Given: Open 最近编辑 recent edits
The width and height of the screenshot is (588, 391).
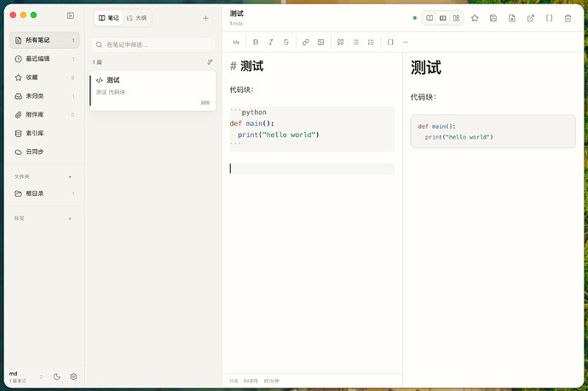Looking at the screenshot, I should [x=44, y=59].
